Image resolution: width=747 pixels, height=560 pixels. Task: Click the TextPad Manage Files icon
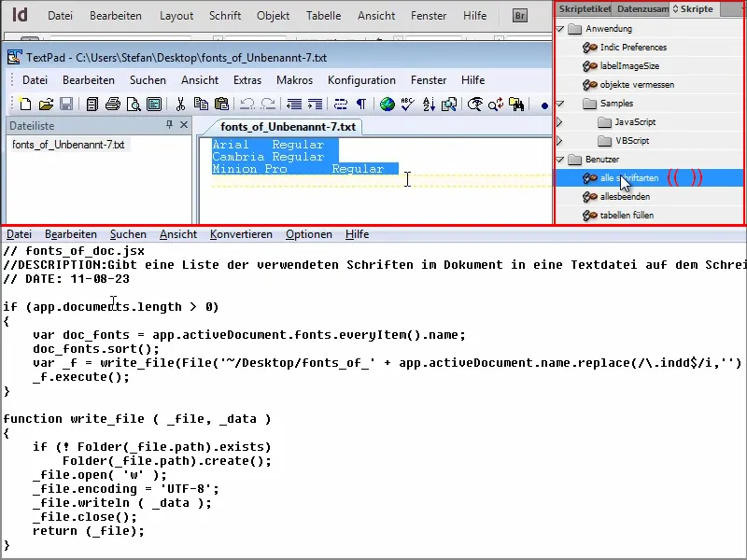pos(92,104)
